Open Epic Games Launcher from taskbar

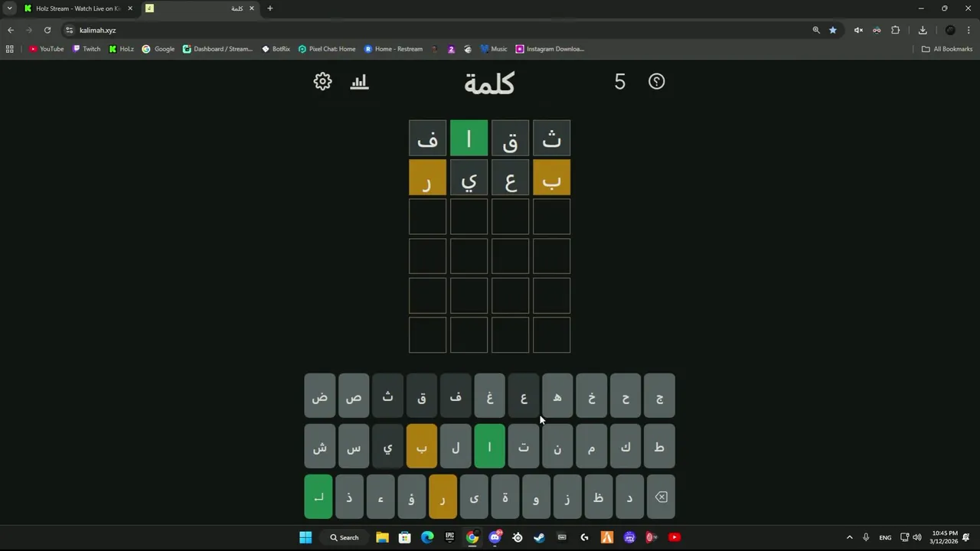tap(449, 537)
